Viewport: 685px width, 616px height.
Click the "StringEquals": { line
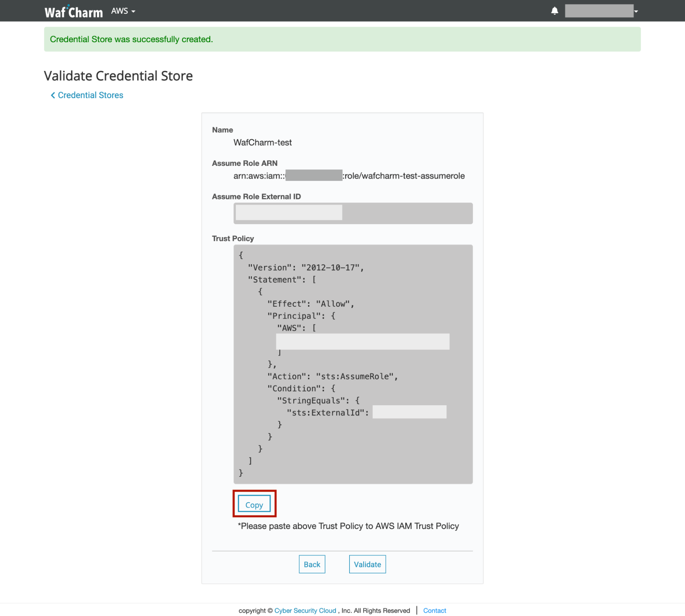tap(318, 400)
